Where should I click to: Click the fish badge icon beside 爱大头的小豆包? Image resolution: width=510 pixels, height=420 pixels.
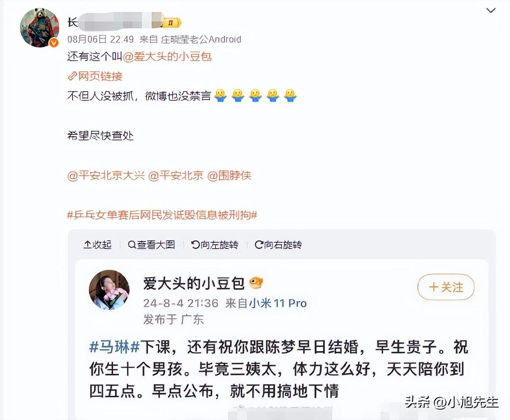tap(256, 283)
